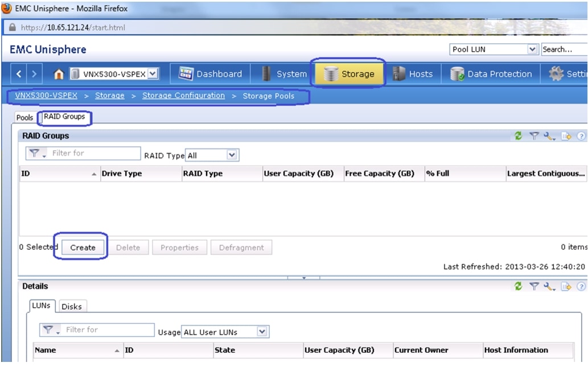This screenshot has width=588, height=379.
Task: Open the wrench customize icon in Details header
Action: tap(549, 287)
